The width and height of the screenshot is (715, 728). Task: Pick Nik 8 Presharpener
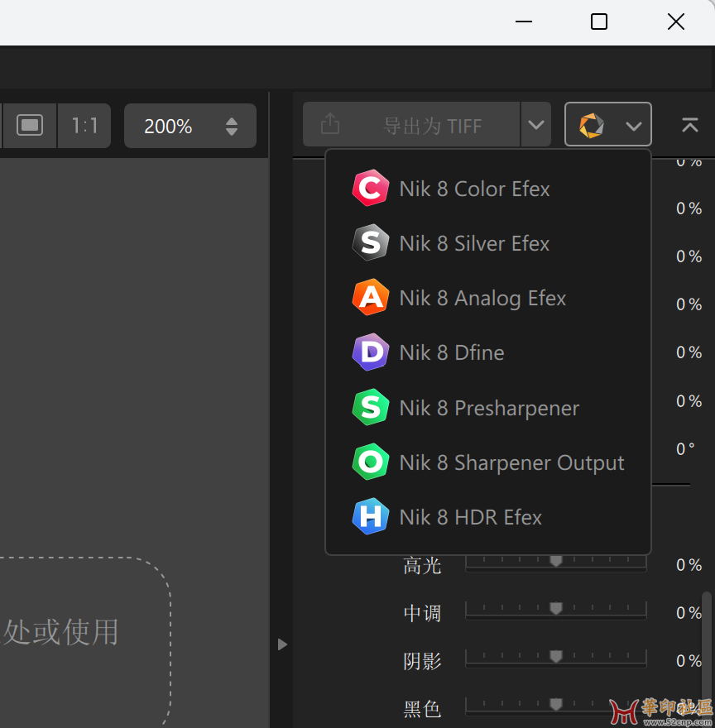coord(487,408)
